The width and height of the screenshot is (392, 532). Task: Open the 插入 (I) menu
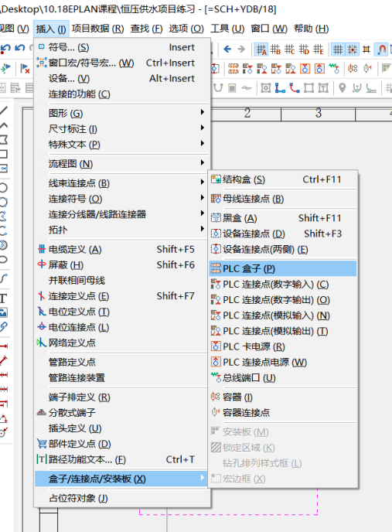click(51, 29)
